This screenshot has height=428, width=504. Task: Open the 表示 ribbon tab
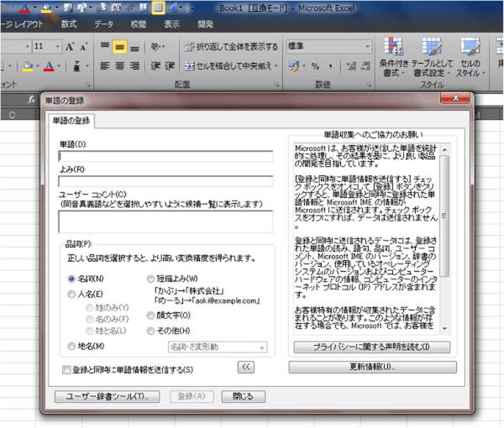tap(171, 24)
